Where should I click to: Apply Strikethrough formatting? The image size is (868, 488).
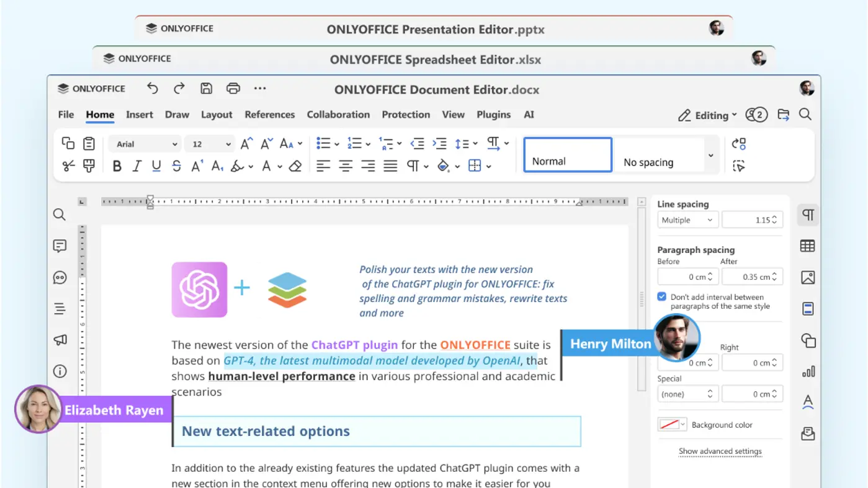[177, 166]
